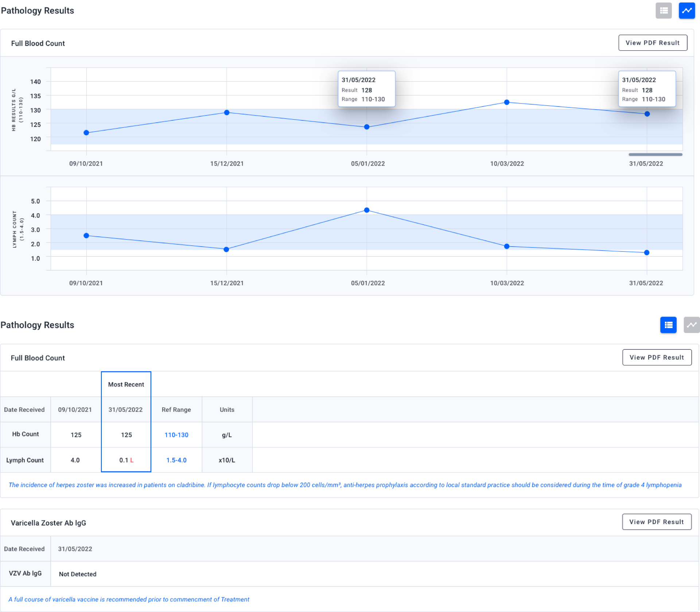Select the 09/10/2021 Hb data point
The image size is (700, 612).
[86, 133]
